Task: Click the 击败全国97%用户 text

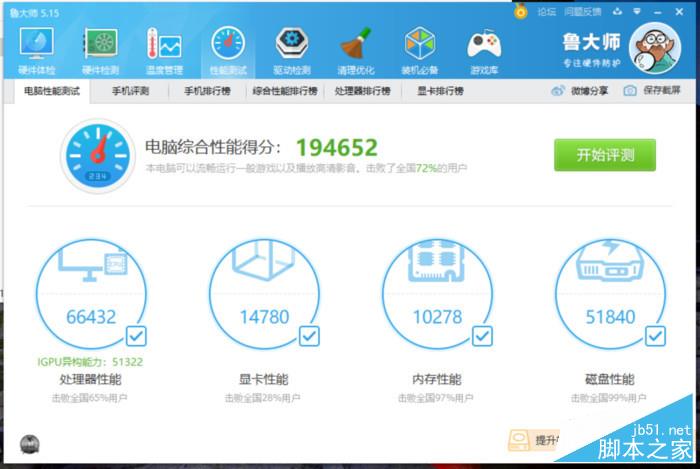Action: 436,398
